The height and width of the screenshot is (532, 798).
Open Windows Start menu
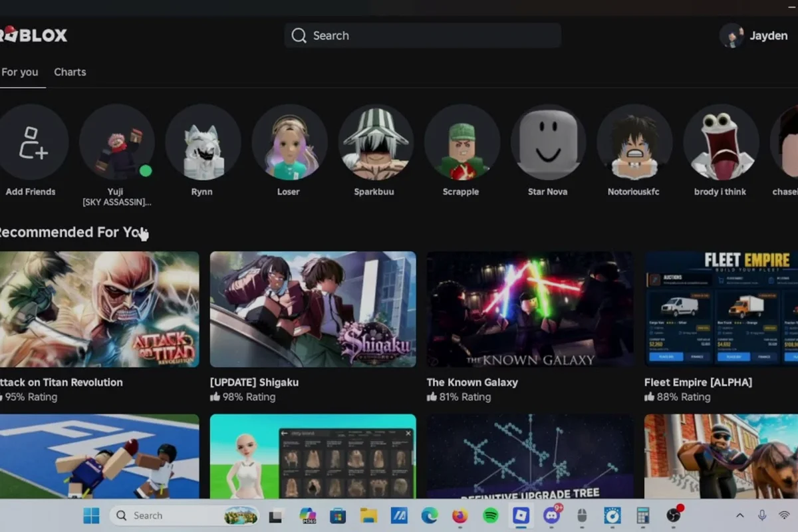[91, 515]
